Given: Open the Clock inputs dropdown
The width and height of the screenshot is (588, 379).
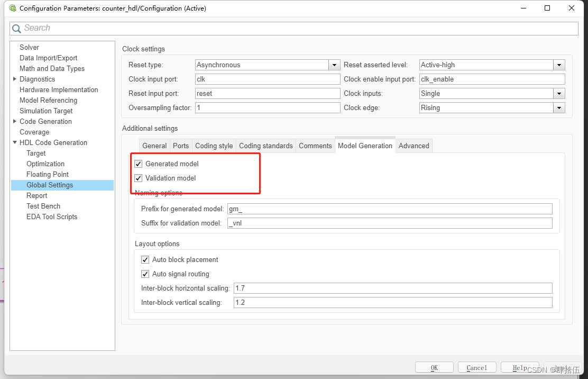Looking at the screenshot, I should [559, 94].
